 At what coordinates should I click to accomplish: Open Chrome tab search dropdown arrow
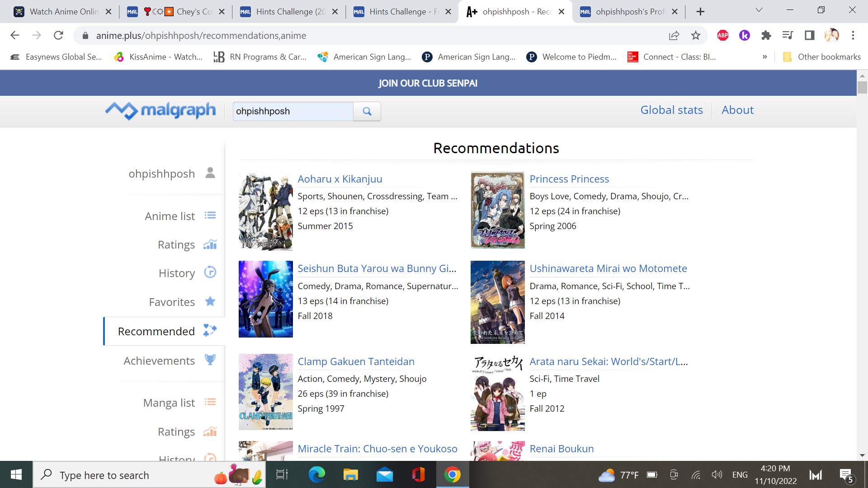759,11
